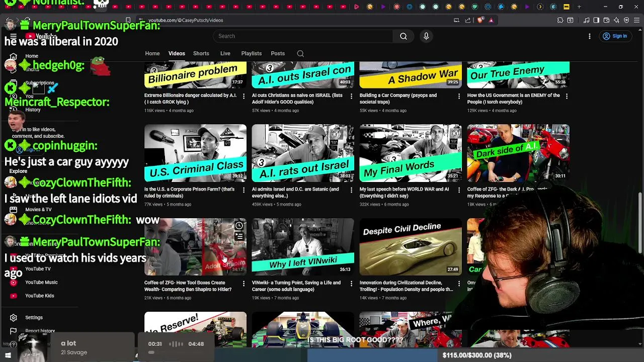644x362 pixels.
Task: Switch to the Live tab
Action: (x=225, y=53)
